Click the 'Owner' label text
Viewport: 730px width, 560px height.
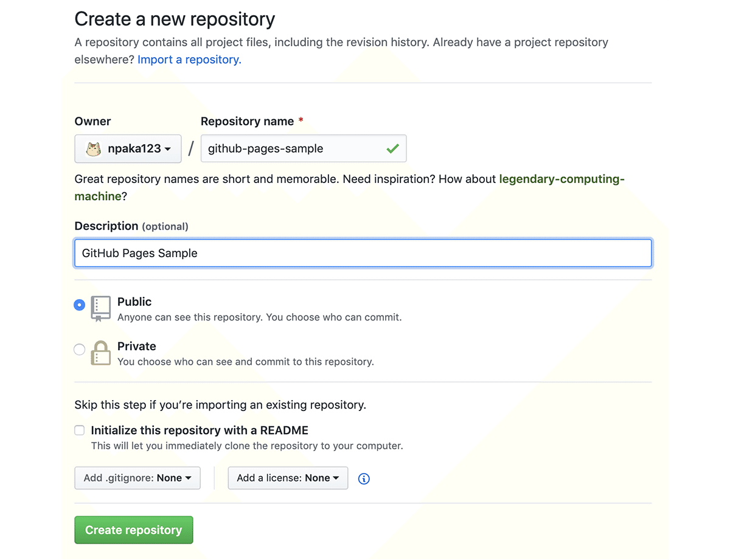tap(93, 121)
